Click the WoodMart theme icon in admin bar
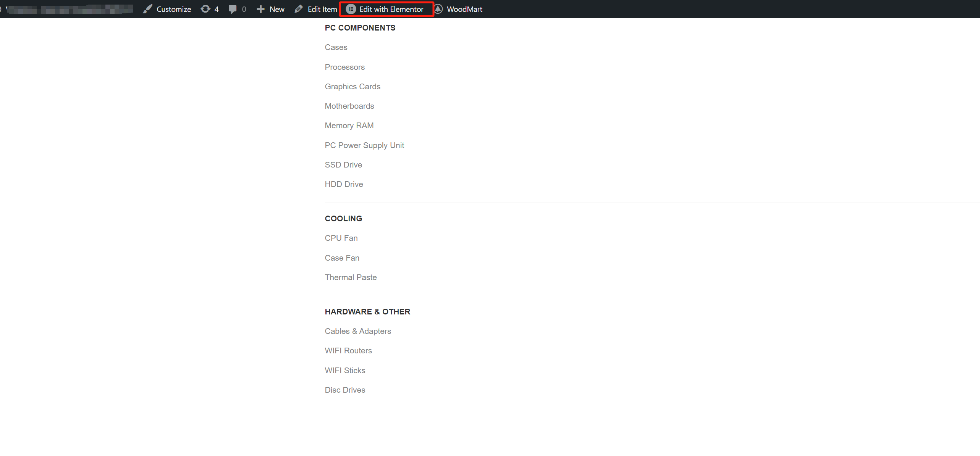This screenshot has width=980, height=456. (438, 9)
